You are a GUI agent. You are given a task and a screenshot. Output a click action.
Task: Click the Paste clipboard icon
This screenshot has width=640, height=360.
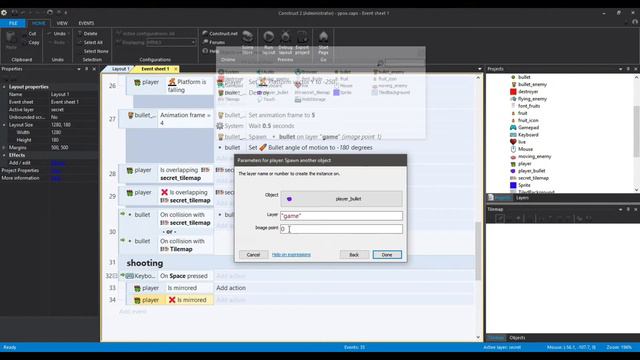pyautogui.click(x=11, y=39)
